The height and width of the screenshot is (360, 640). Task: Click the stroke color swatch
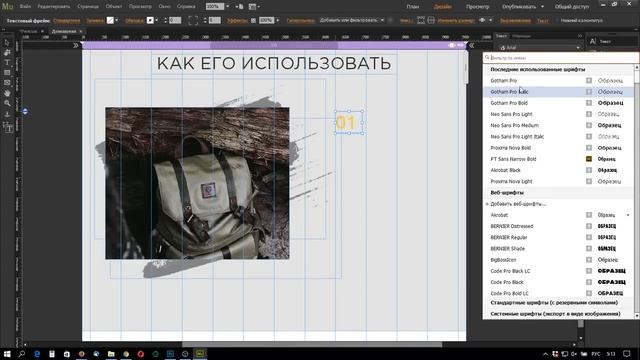coord(150,20)
